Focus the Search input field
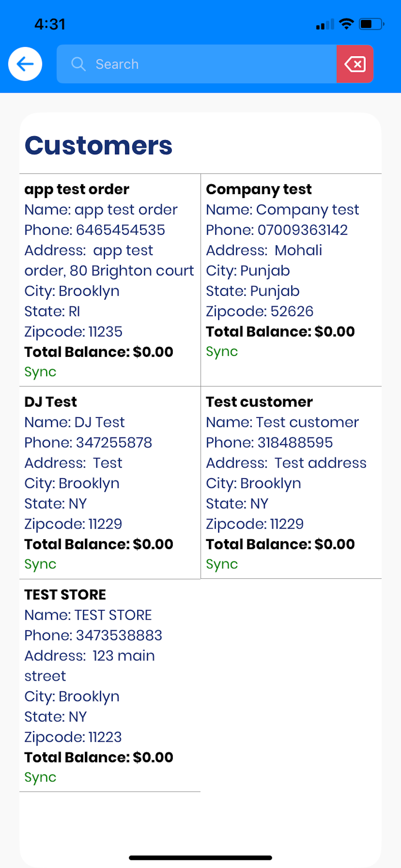This screenshot has height=868, width=401. pyautogui.click(x=197, y=64)
